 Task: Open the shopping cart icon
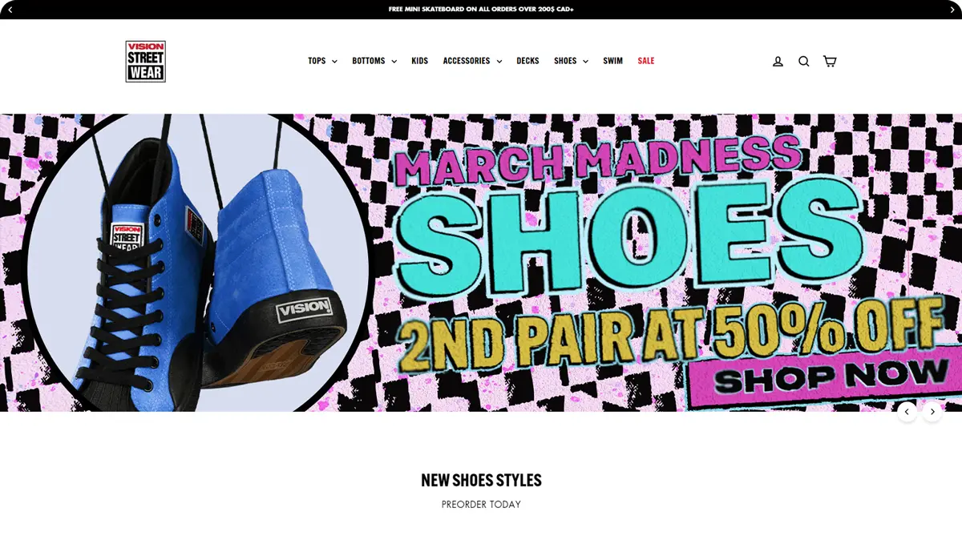coord(830,61)
